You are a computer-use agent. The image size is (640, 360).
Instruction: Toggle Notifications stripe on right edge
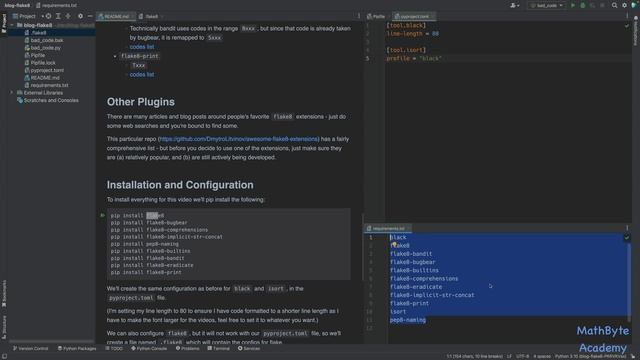[x=636, y=31]
